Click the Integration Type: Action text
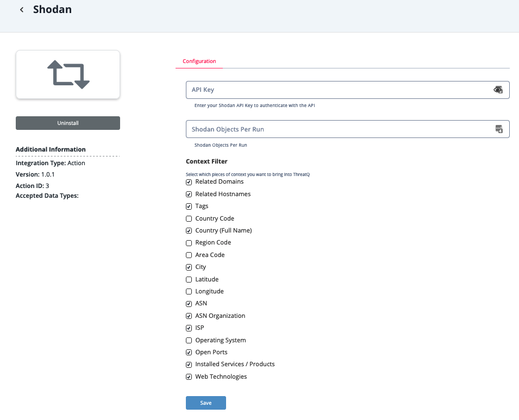This screenshot has width=519, height=420. click(51, 163)
